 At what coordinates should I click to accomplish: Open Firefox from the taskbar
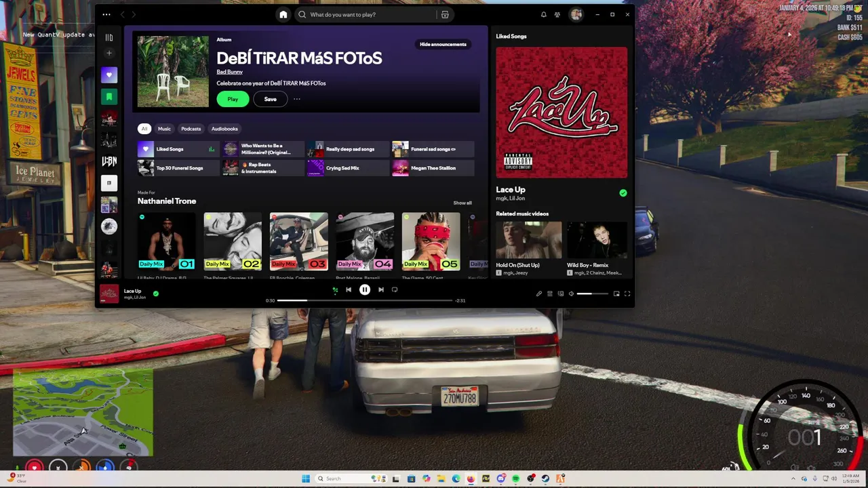pyautogui.click(x=471, y=479)
